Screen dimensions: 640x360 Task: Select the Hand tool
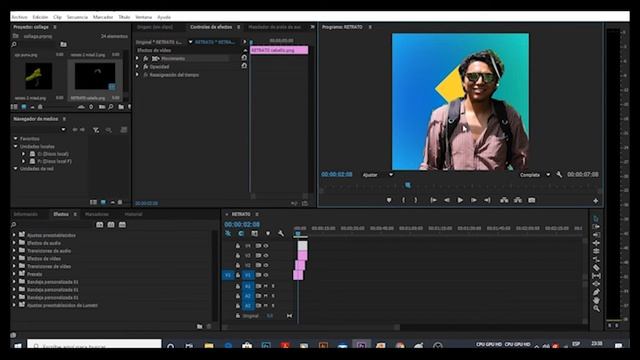click(596, 300)
